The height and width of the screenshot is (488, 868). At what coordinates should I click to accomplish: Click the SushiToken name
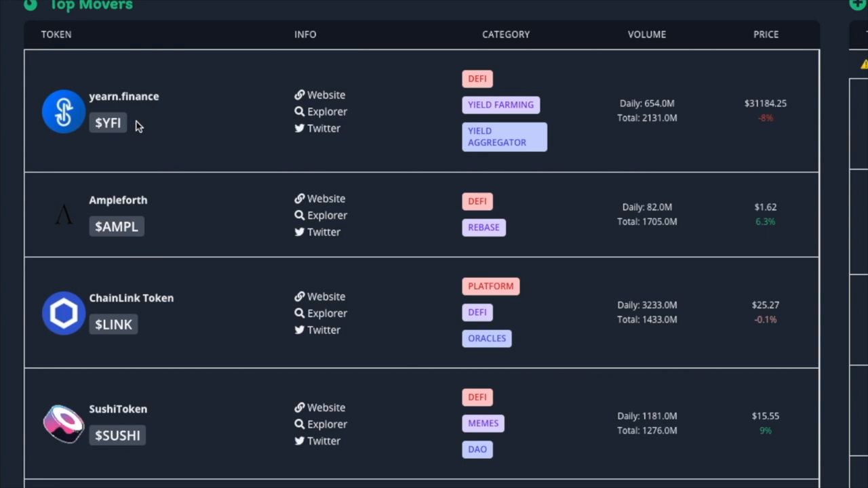pyautogui.click(x=118, y=409)
